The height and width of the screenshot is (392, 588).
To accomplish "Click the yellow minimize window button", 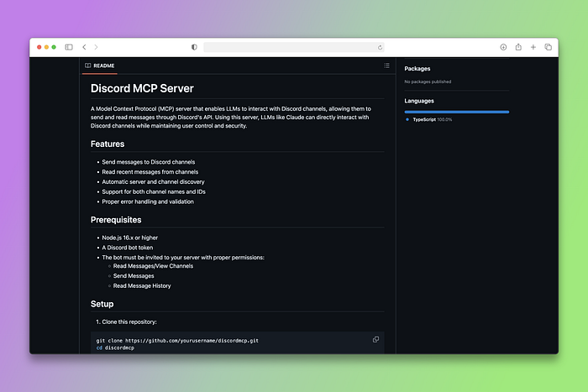I will [x=46, y=47].
